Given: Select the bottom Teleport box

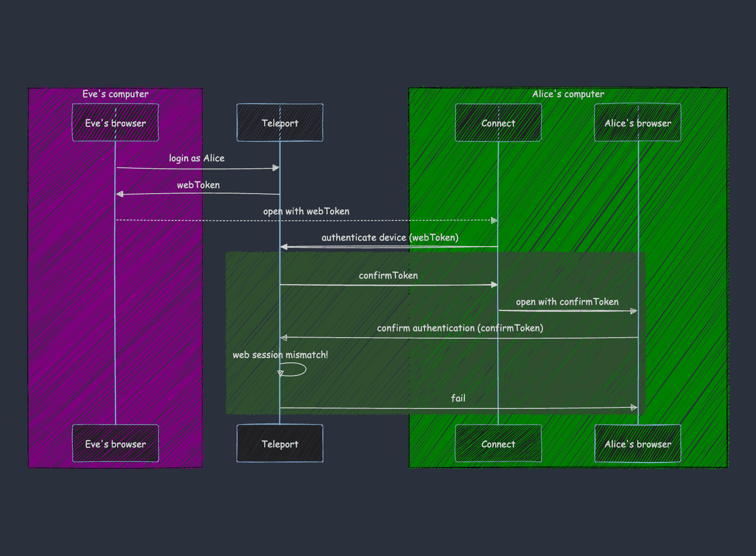Looking at the screenshot, I should (279, 444).
